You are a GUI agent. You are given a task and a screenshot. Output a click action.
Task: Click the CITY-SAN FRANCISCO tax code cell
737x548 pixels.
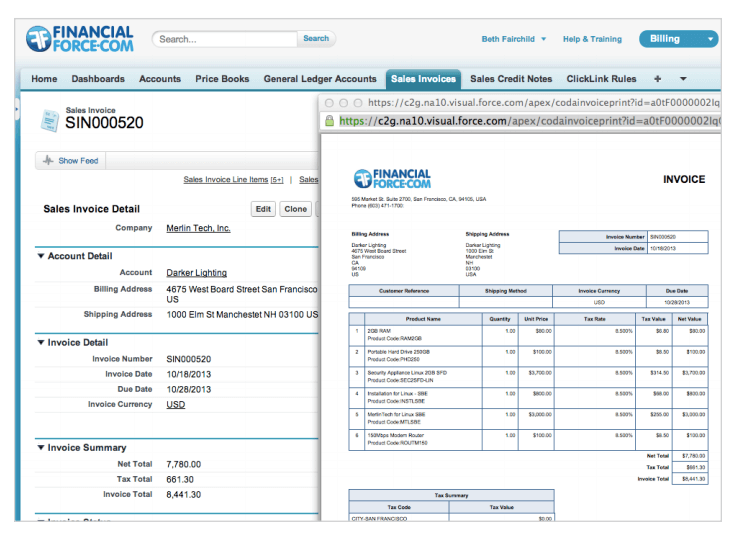click(399, 518)
